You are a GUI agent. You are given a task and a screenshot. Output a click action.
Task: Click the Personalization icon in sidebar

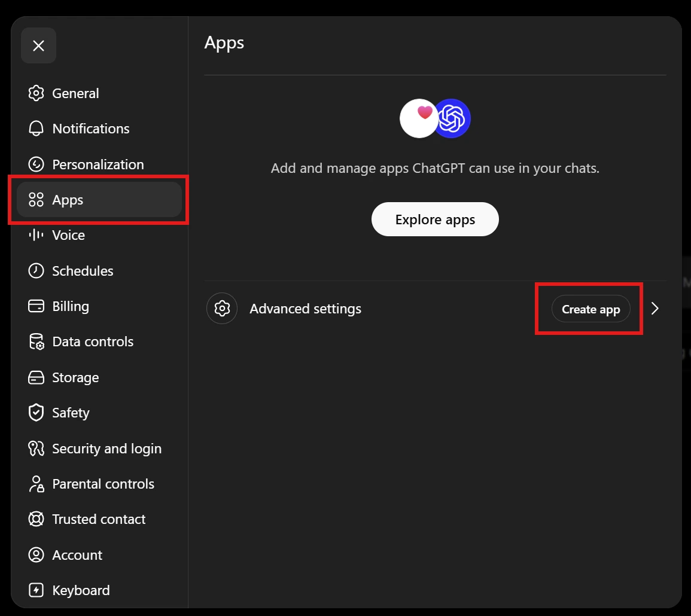pos(36,164)
